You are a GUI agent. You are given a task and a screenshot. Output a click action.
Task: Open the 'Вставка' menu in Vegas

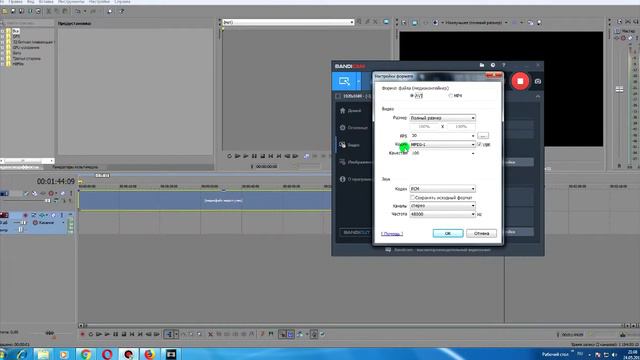pyautogui.click(x=46, y=2)
